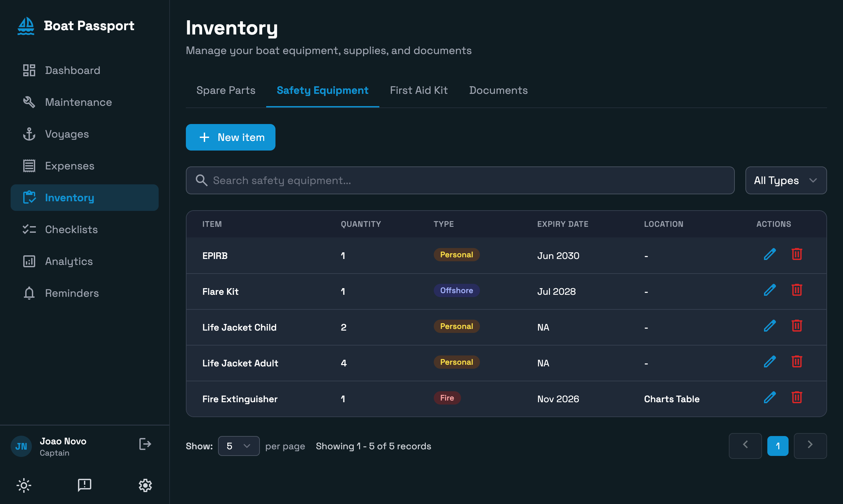Go to the next page arrow
Viewport: 843px width, 504px height.
coord(810,445)
